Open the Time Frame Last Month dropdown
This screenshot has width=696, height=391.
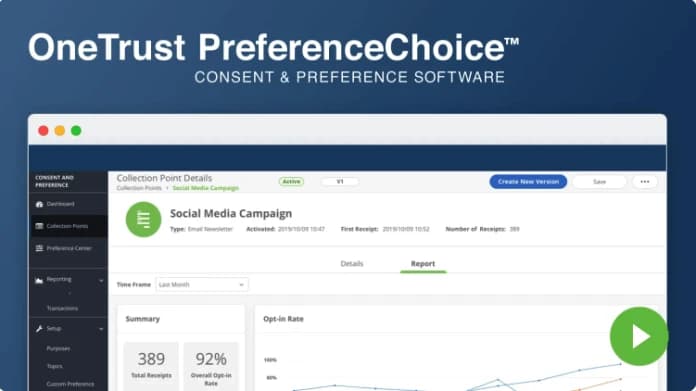pyautogui.click(x=202, y=284)
